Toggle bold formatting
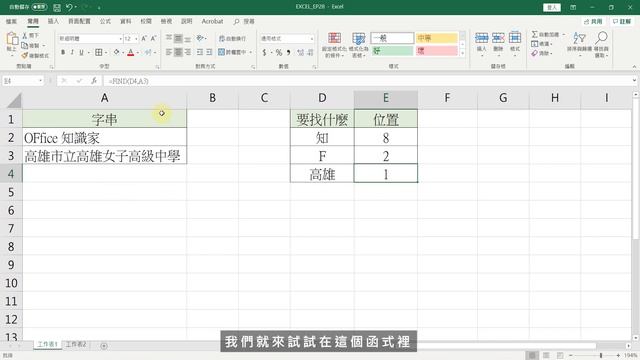Image resolution: width=640 pixels, height=360 pixels. (63, 52)
